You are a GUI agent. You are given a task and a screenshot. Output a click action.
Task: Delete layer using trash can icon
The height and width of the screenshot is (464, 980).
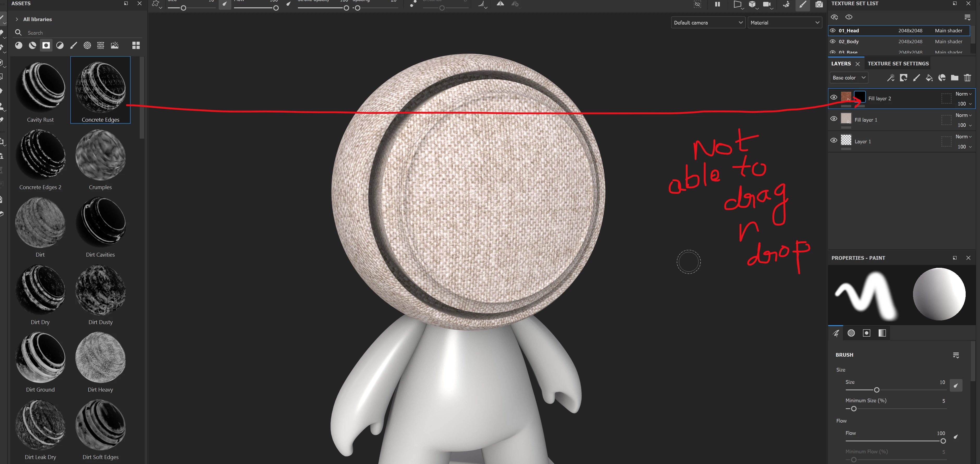click(967, 78)
